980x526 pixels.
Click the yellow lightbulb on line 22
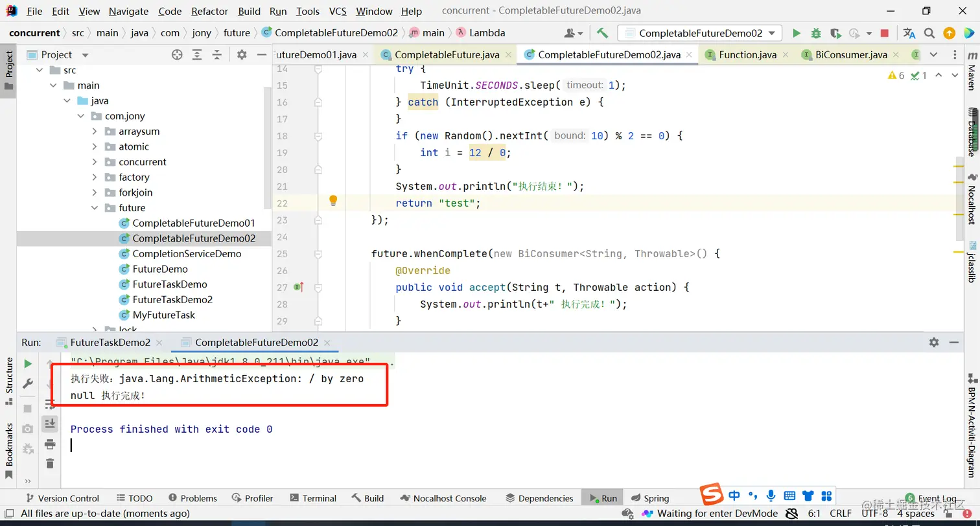(x=333, y=201)
